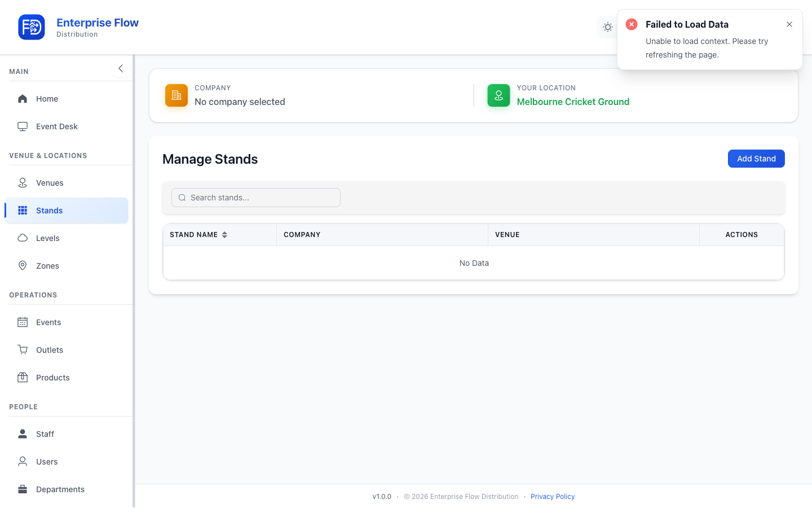Open the Event Desk monitor icon
The width and height of the screenshot is (812, 508).
point(23,126)
